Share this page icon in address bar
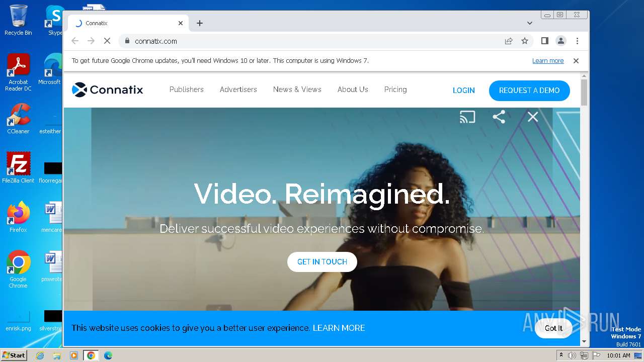644x362 pixels. [x=509, y=41]
